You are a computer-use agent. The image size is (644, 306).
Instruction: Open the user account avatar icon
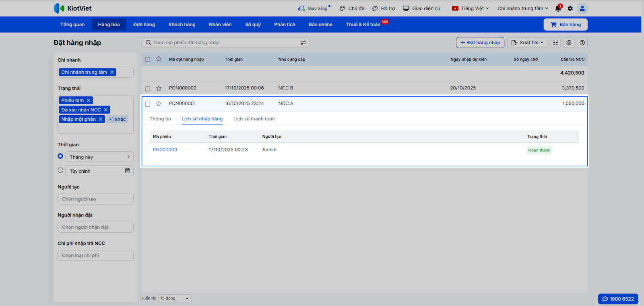click(x=582, y=8)
